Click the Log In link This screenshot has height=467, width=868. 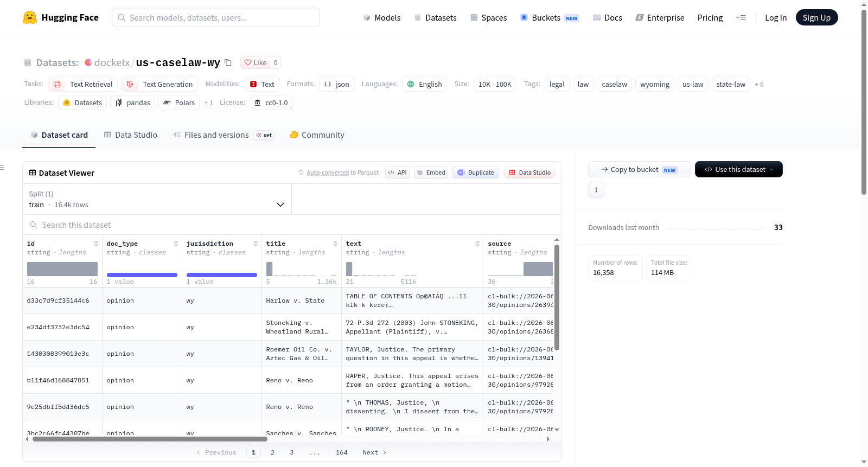pos(776,17)
